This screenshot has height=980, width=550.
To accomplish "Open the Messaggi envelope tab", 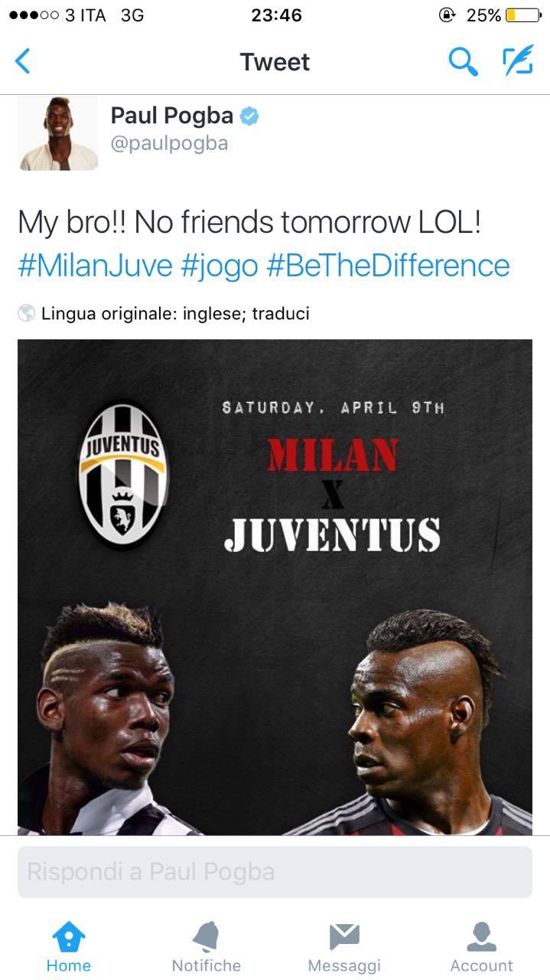I will click(x=344, y=947).
